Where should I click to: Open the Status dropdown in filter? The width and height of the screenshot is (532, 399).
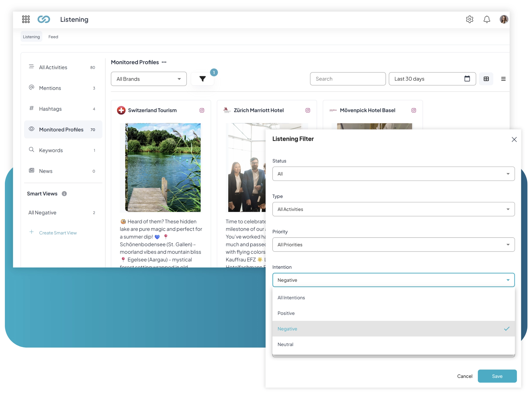(x=393, y=174)
